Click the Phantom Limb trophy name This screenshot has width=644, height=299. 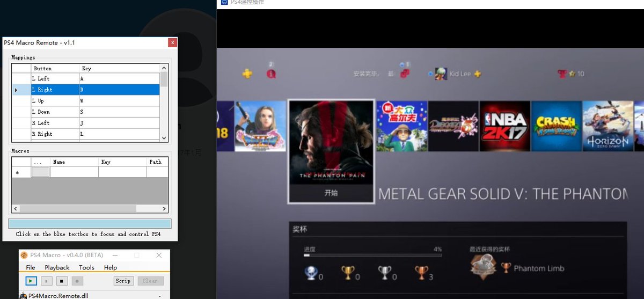(x=539, y=268)
